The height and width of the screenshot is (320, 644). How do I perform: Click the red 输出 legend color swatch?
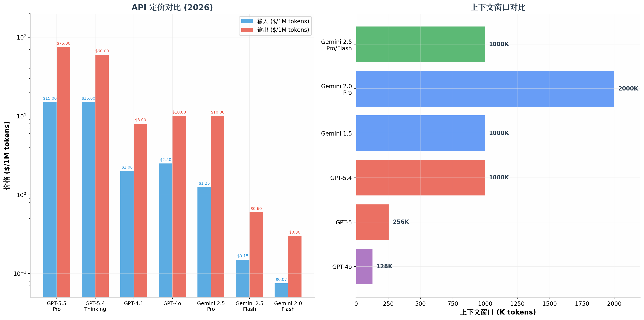click(x=247, y=30)
